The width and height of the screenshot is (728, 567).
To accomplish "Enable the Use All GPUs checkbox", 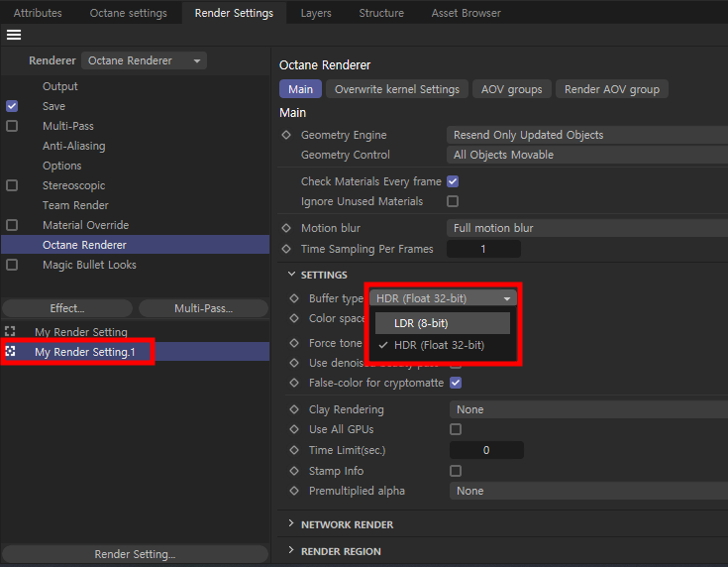I will pos(456,429).
